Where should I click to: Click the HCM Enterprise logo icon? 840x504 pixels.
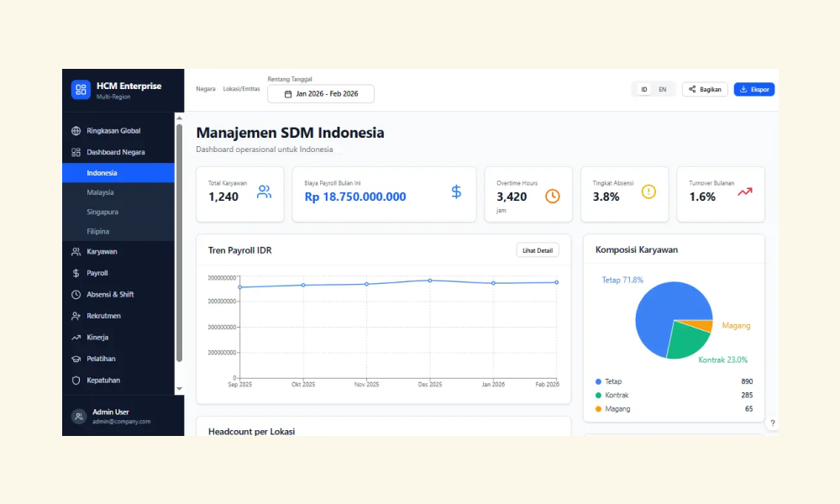coord(81,89)
